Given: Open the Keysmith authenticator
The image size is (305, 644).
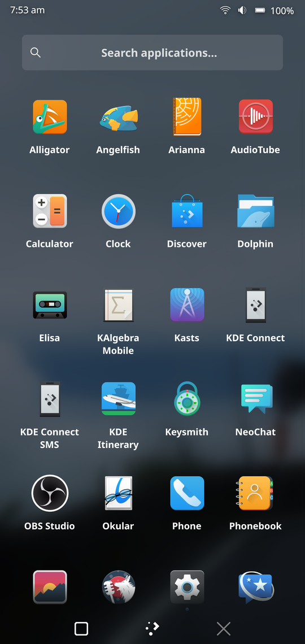Looking at the screenshot, I should pos(187,399).
